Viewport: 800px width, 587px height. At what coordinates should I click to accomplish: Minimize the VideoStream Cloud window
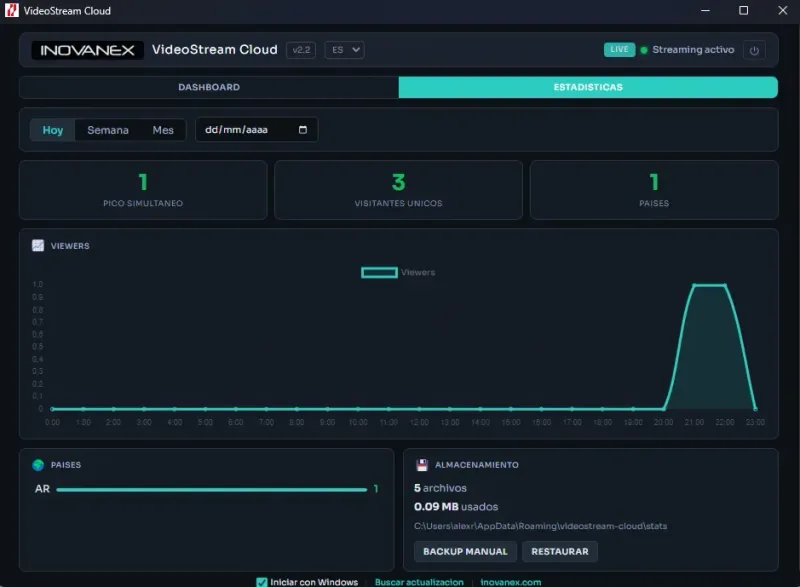(705, 10)
